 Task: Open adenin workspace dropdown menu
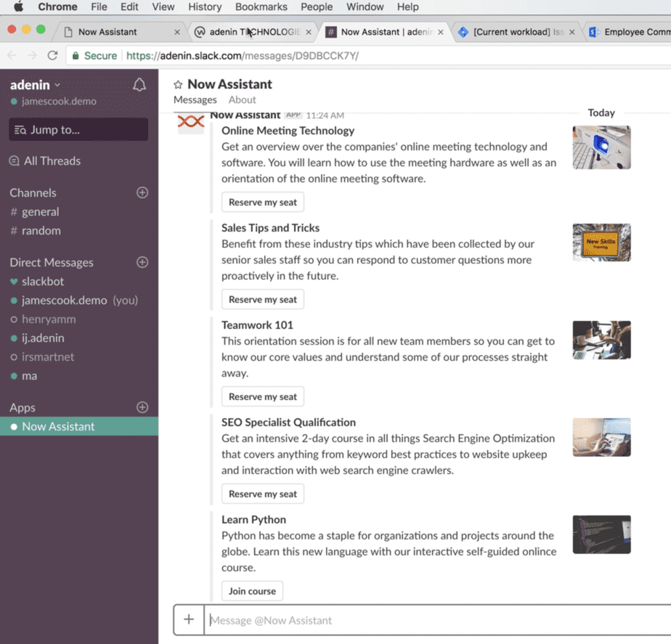35,85
